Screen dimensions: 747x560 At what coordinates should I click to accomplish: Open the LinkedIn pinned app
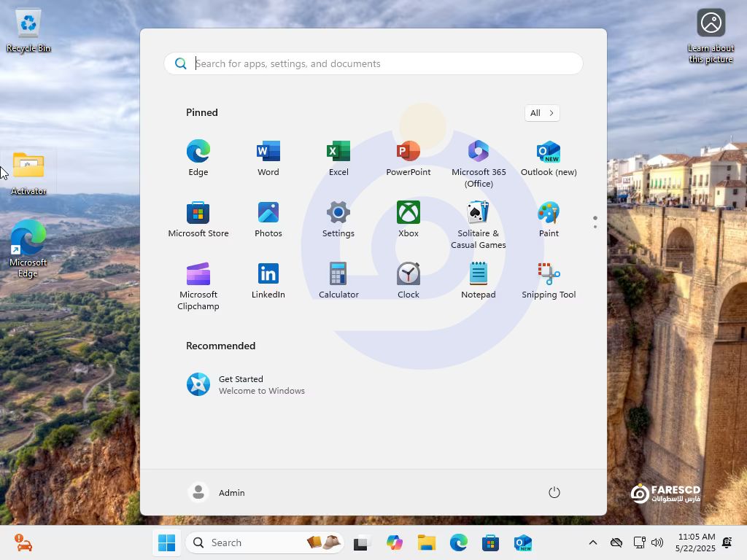268,280
